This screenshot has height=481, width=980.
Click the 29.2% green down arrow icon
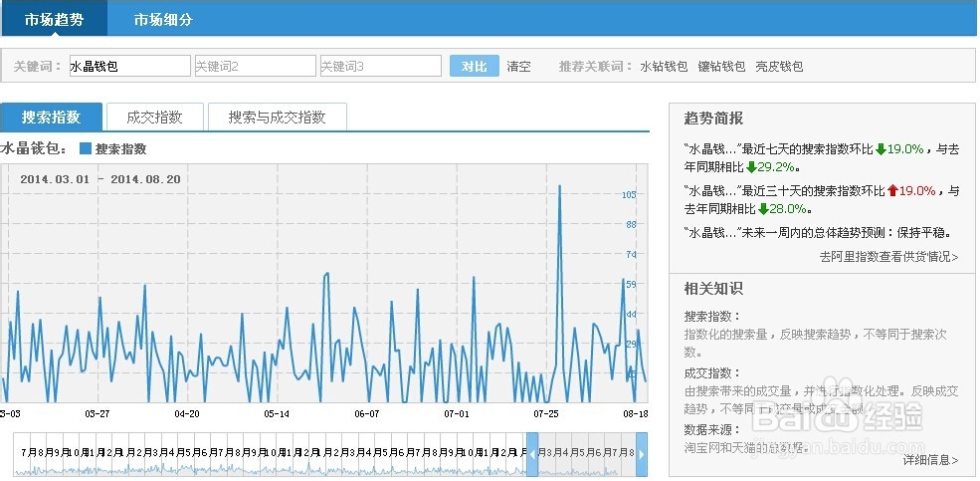coord(751,167)
